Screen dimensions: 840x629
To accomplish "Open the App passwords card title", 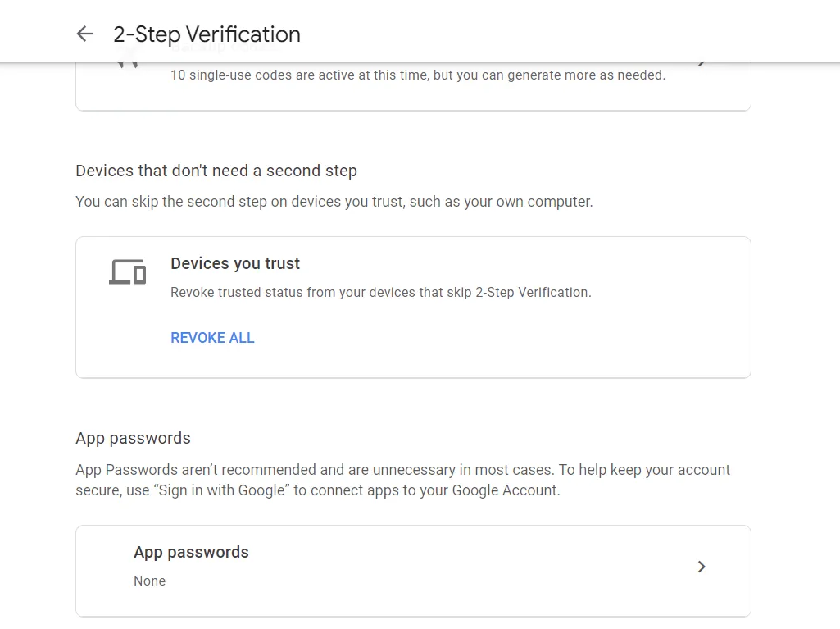I will pyautogui.click(x=191, y=552).
